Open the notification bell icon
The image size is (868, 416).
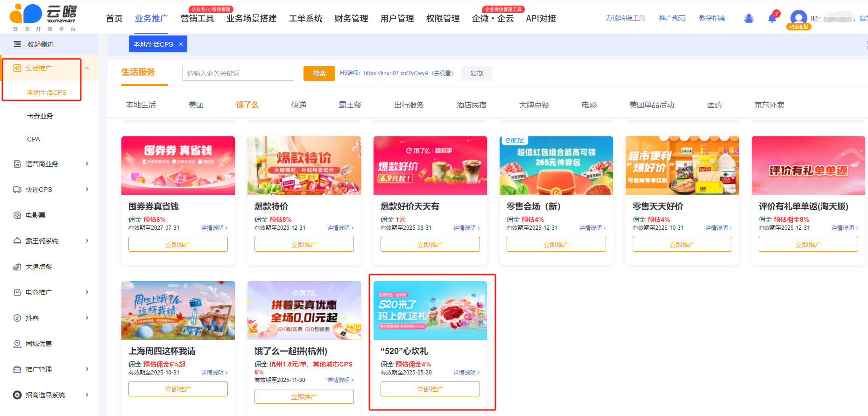(x=772, y=18)
